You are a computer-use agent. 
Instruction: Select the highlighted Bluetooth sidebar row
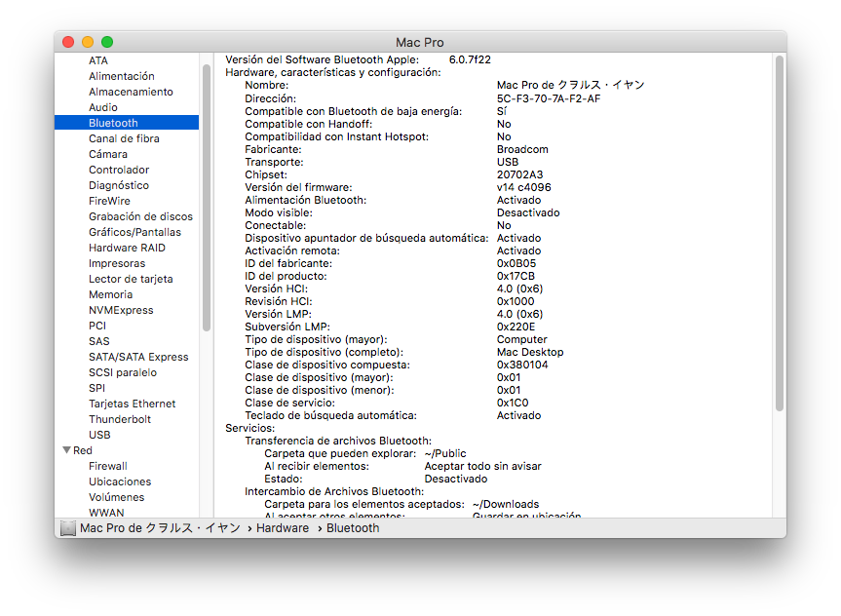click(x=127, y=123)
